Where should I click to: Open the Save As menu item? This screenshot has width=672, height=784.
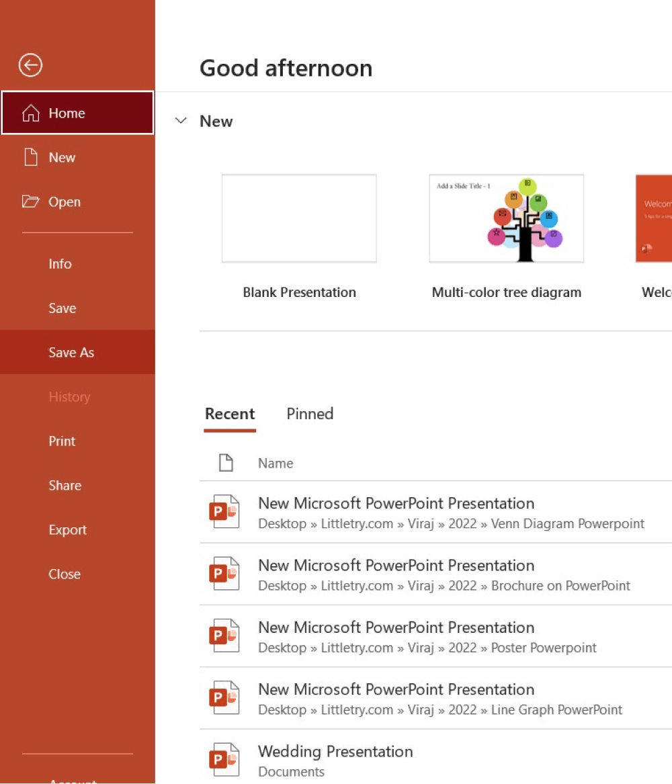click(x=71, y=352)
